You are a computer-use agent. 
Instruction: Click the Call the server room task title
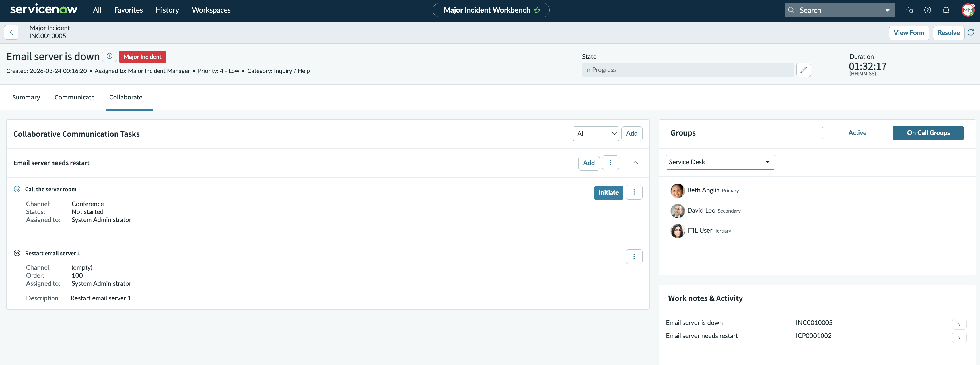(x=51, y=189)
